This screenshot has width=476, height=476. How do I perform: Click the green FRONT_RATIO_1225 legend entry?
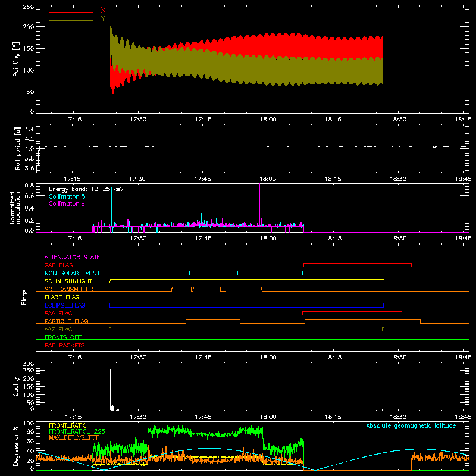point(77,431)
